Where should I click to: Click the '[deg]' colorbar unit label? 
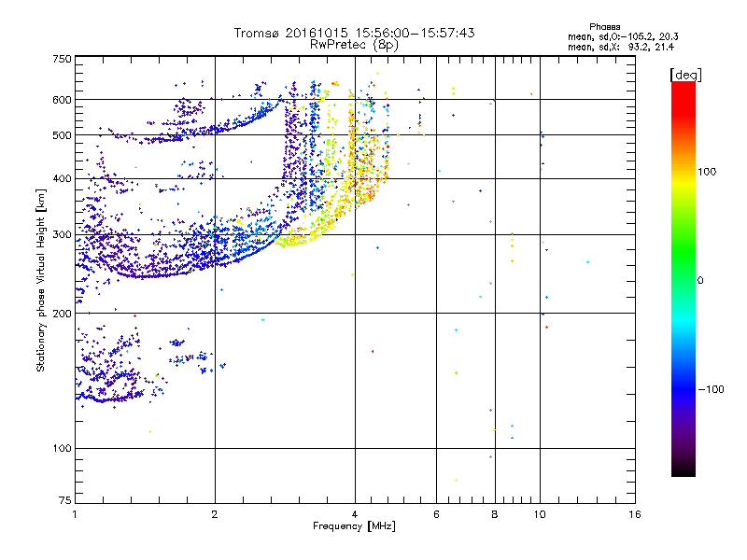(685, 75)
